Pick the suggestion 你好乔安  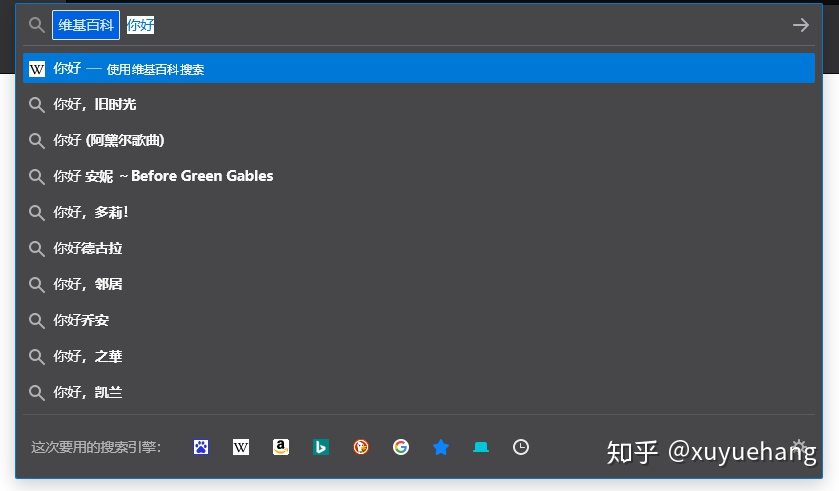pos(419,320)
